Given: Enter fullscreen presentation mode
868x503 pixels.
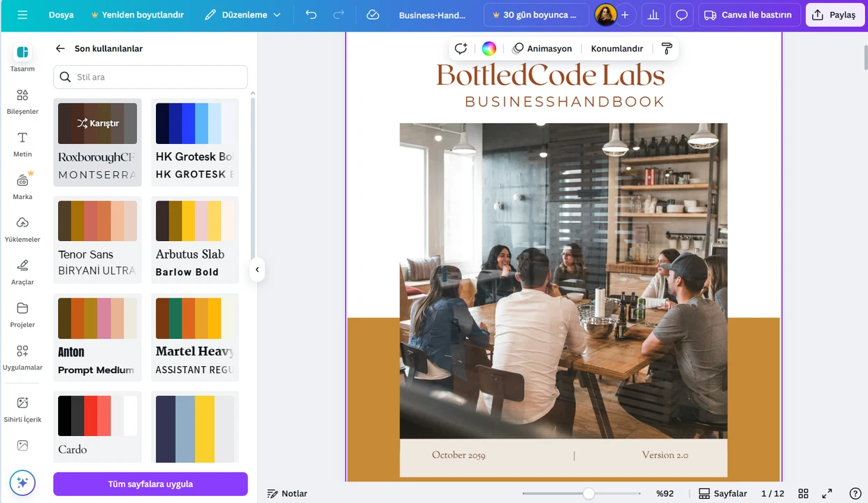Looking at the screenshot, I should (x=827, y=493).
